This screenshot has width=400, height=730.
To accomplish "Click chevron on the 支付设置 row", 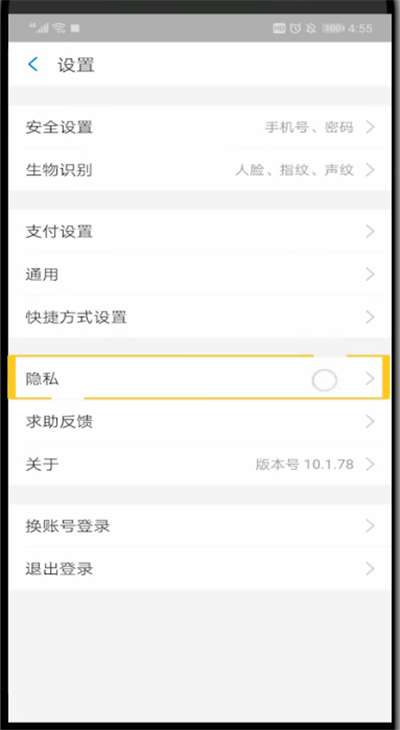I will tap(370, 231).
